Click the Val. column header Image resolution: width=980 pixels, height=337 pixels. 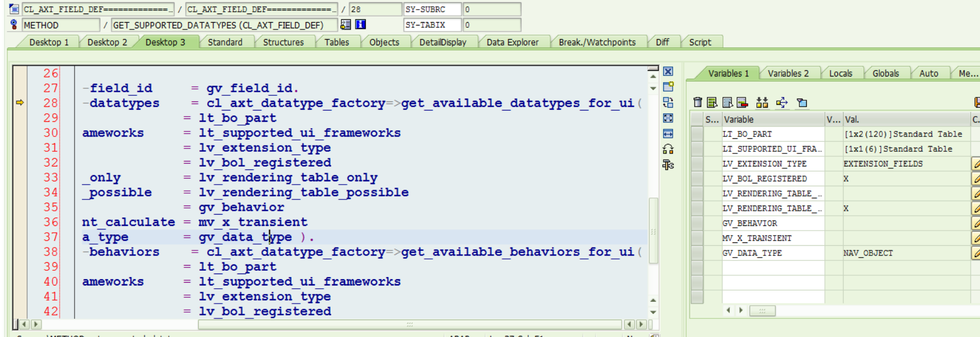[x=906, y=119]
